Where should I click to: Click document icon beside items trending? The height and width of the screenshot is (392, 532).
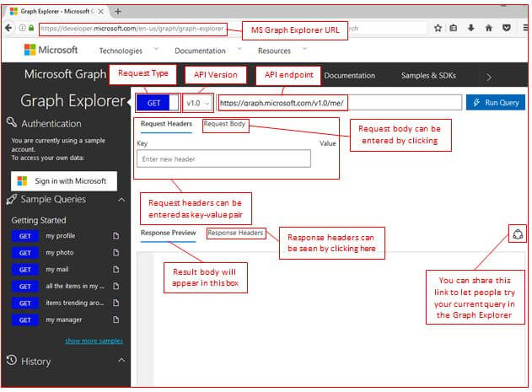point(116,303)
